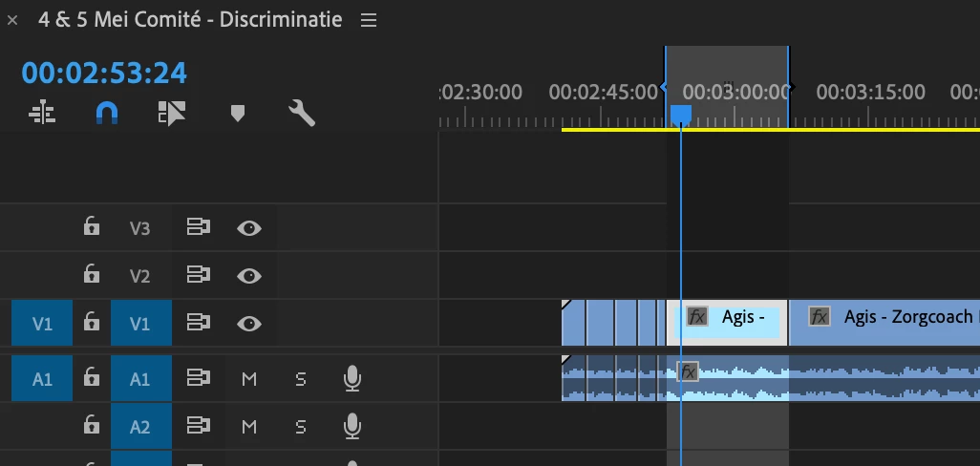Open Timeline display settings wrench
Image resolution: width=980 pixels, height=466 pixels.
[302, 114]
